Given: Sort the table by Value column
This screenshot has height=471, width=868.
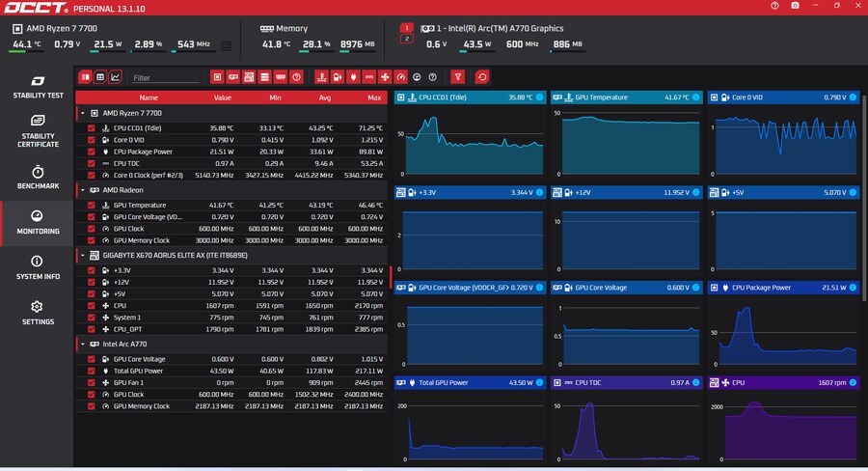Looking at the screenshot, I should point(222,97).
